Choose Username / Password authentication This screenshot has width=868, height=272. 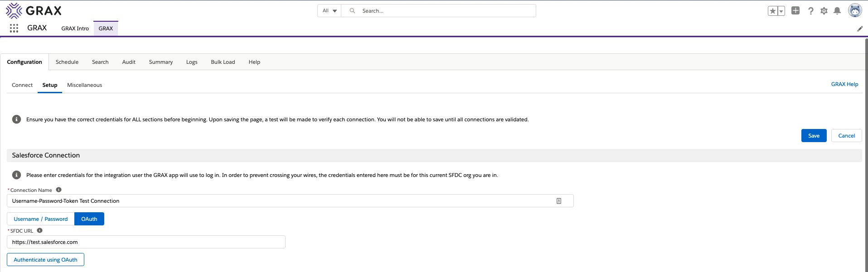pos(41,219)
